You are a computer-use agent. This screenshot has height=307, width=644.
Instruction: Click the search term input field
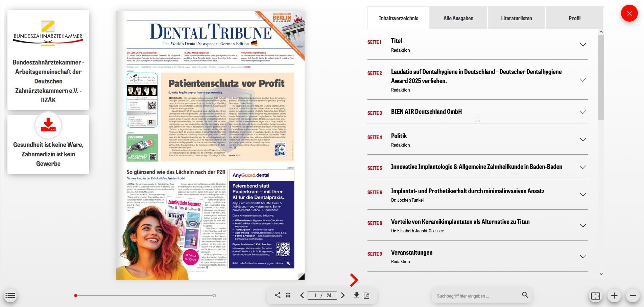(x=477, y=296)
